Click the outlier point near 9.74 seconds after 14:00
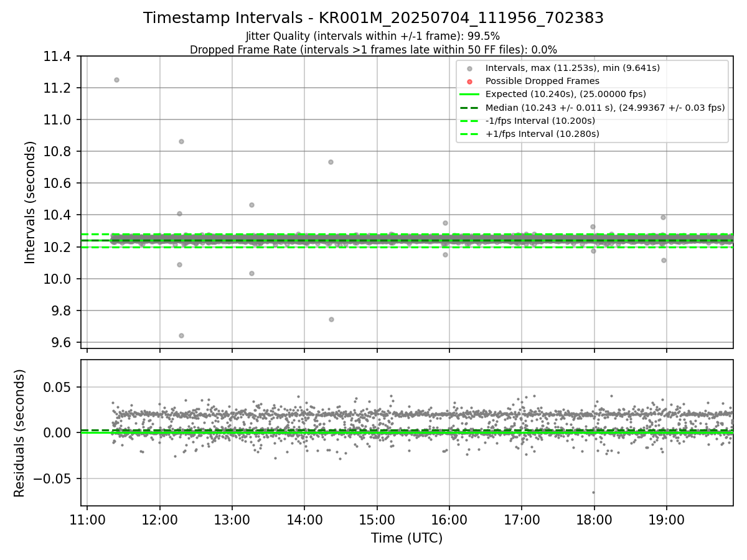 tap(331, 319)
